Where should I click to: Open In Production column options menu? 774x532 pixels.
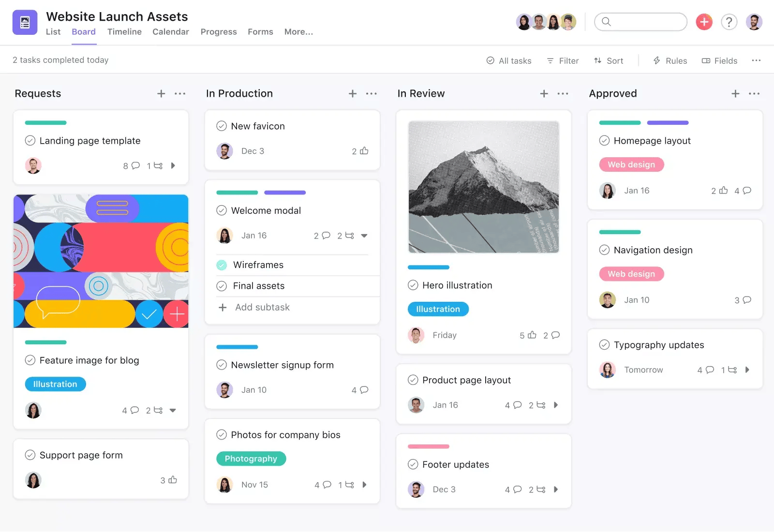[x=372, y=94]
